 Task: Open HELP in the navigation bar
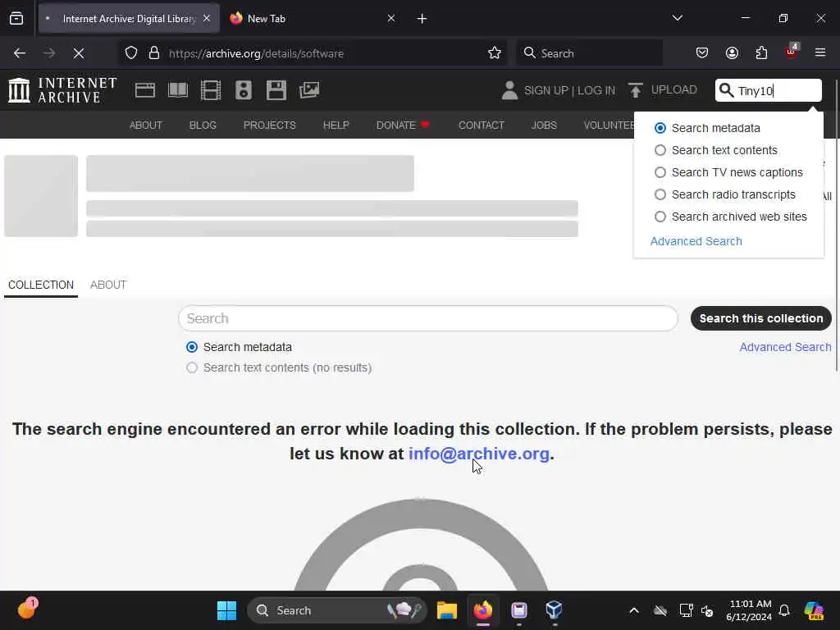[336, 126]
